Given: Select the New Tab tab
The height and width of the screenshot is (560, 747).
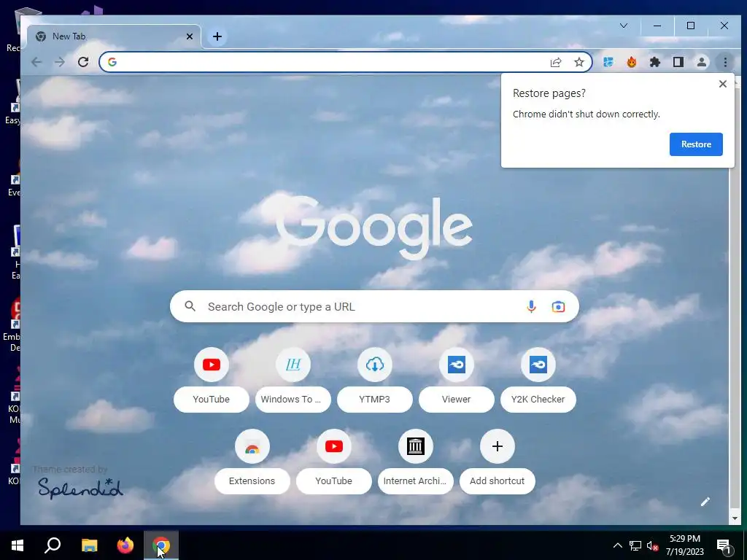Looking at the screenshot, I should tap(114, 36).
